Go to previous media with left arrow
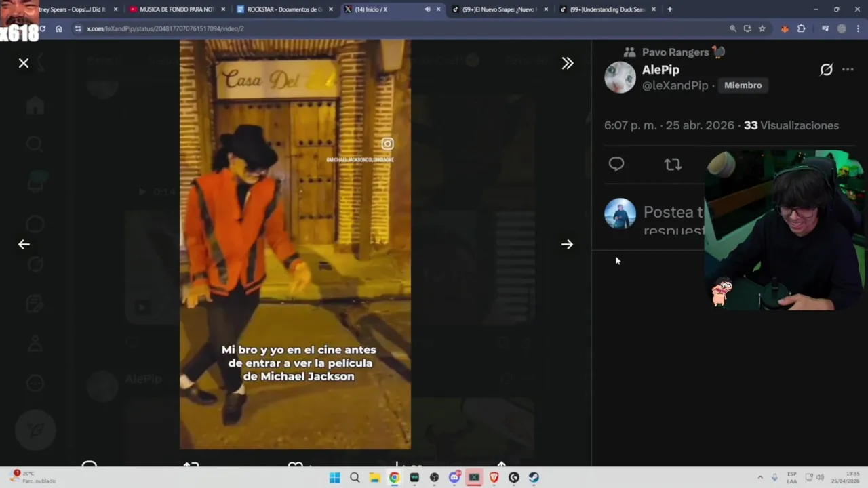Screen dimensions: 868x488 [x=24, y=245]
